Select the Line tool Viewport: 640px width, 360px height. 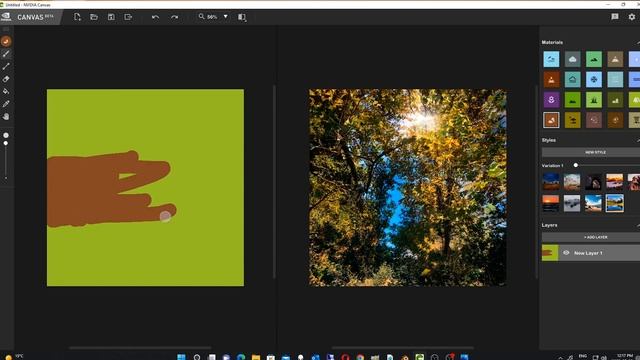point(6,66)
